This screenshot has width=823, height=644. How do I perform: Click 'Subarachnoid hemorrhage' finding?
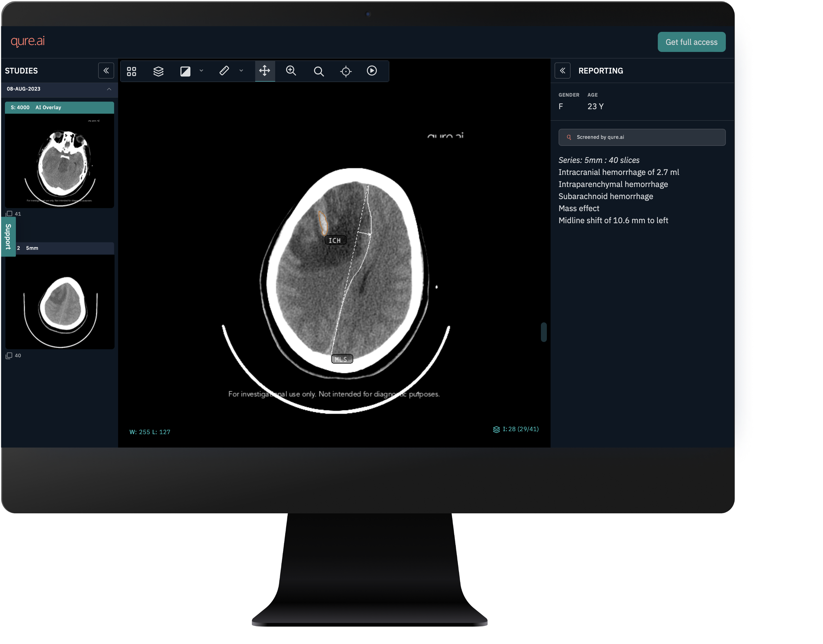point(605,196)
